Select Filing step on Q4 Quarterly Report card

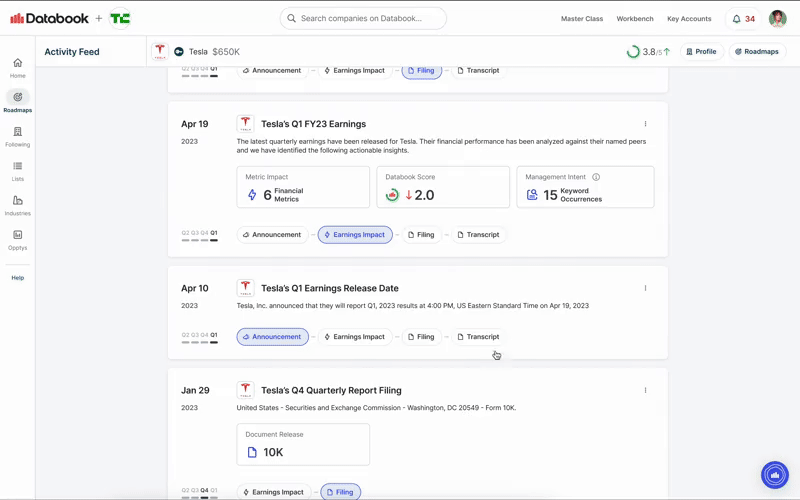[x=340, y=492]
